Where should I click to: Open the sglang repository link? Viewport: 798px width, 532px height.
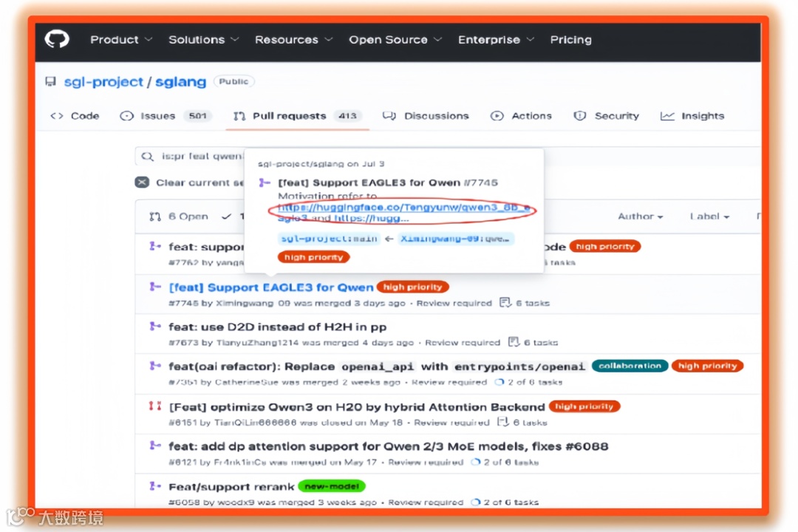[x=181, y=82]
